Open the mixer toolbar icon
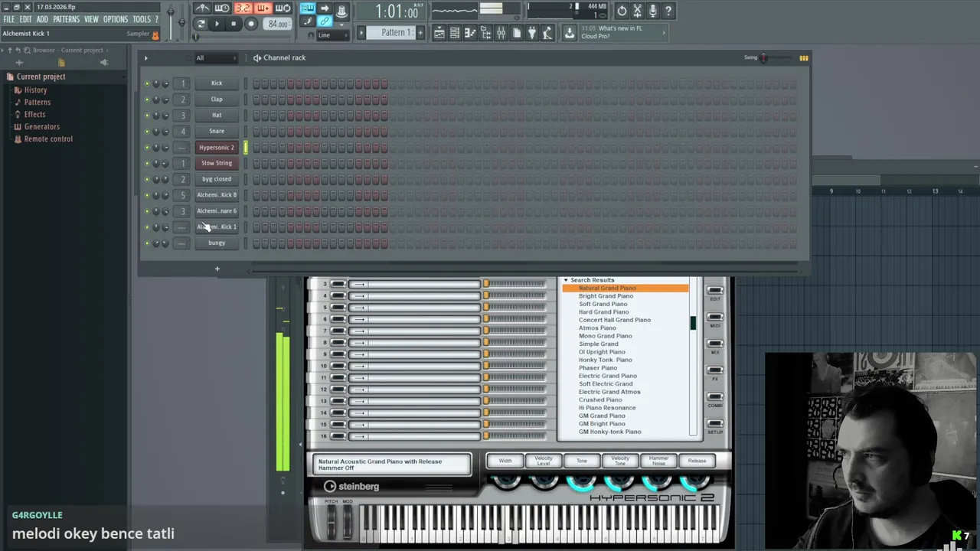This screenshot has width=980, height=551. [x=501, y=33]
